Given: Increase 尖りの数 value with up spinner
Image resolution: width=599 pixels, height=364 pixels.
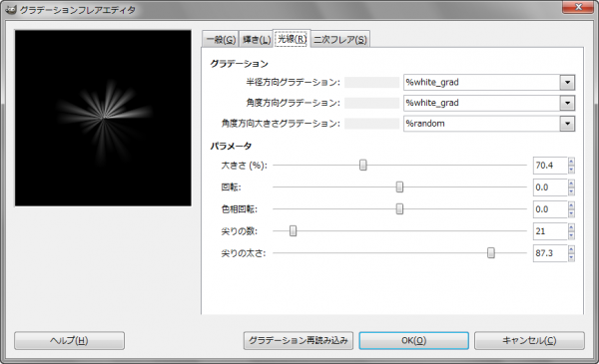Looking at the screenshot, I should pos(571,227).
